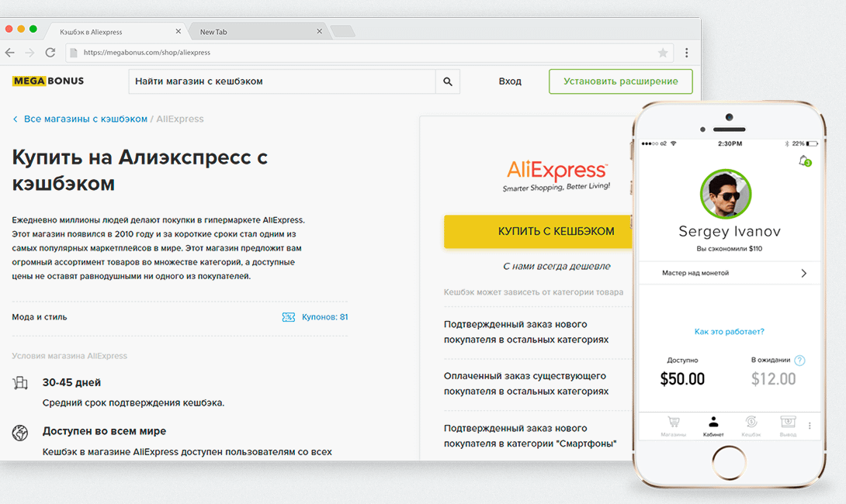
Task: Tap the Вы сэкономили $110 text
Action: pyautogui.click(x=730, y=248)
